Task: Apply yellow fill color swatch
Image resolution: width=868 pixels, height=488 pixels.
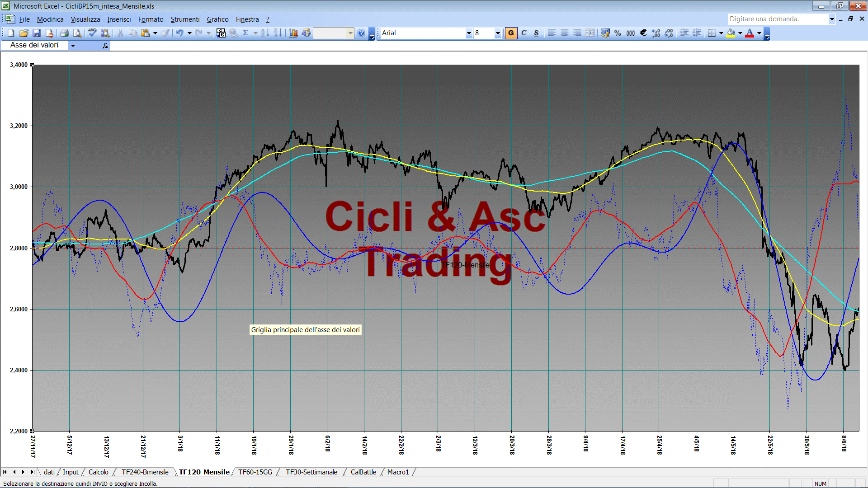Action: pyautogui.click(x=731, y=33)
